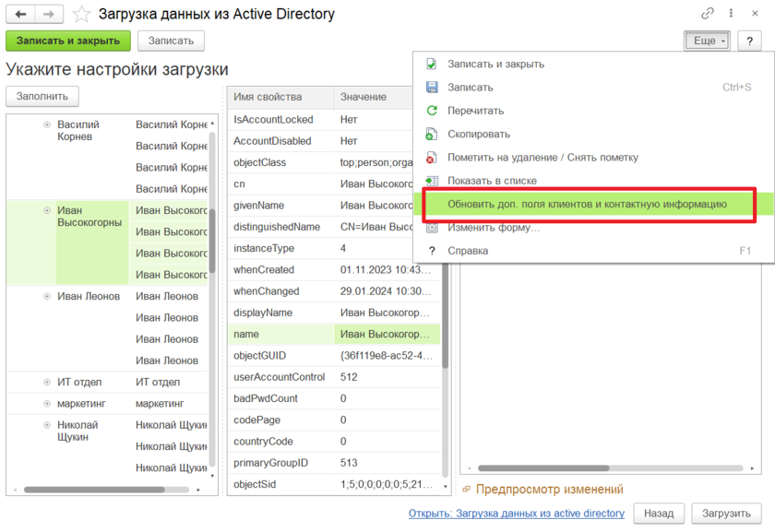Click the green refresh icon for Перечитать
This screenshot has height=532, width=775.
click(431, 111)
